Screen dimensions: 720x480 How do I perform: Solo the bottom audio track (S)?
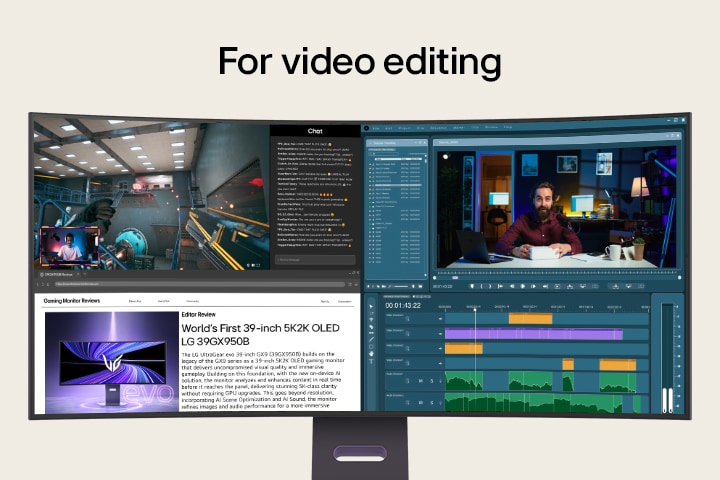point(432,403)
